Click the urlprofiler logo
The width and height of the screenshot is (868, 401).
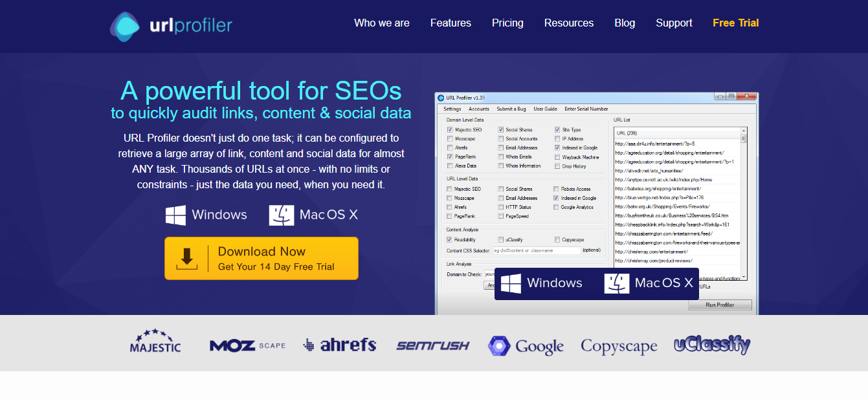coord(172,26)
